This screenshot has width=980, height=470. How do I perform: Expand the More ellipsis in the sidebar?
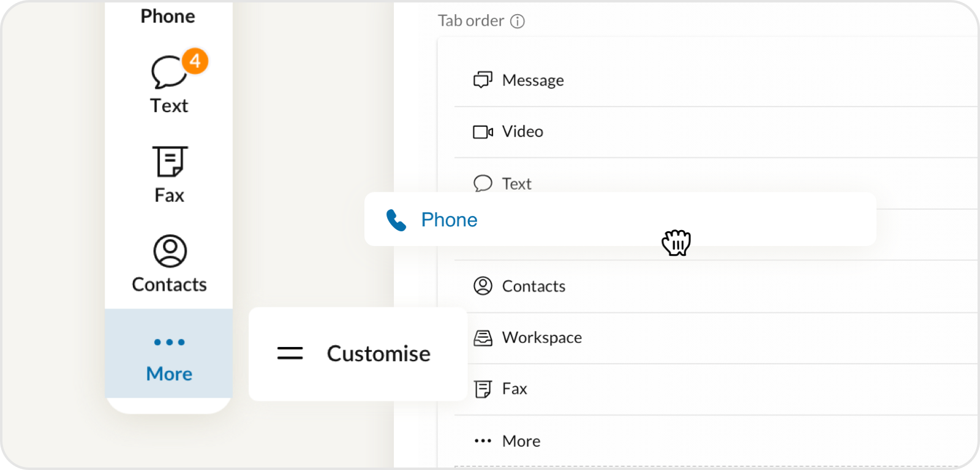(169, 342)
